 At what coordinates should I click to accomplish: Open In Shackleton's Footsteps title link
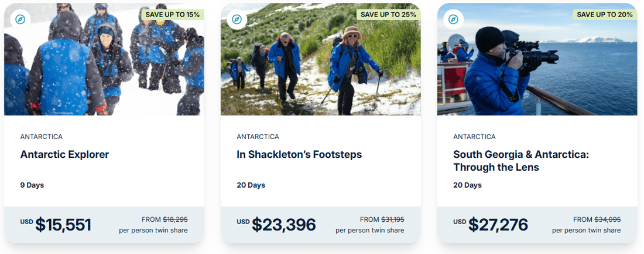(299, 155)
